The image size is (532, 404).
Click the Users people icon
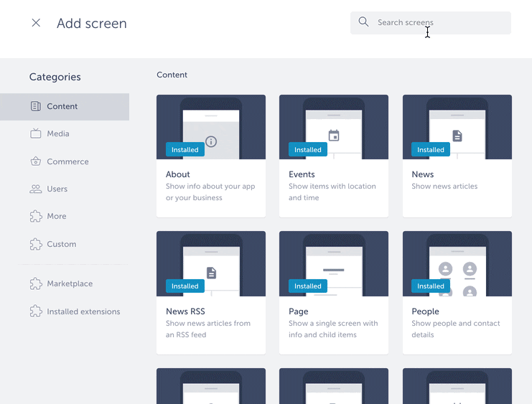tap(36, 189)
